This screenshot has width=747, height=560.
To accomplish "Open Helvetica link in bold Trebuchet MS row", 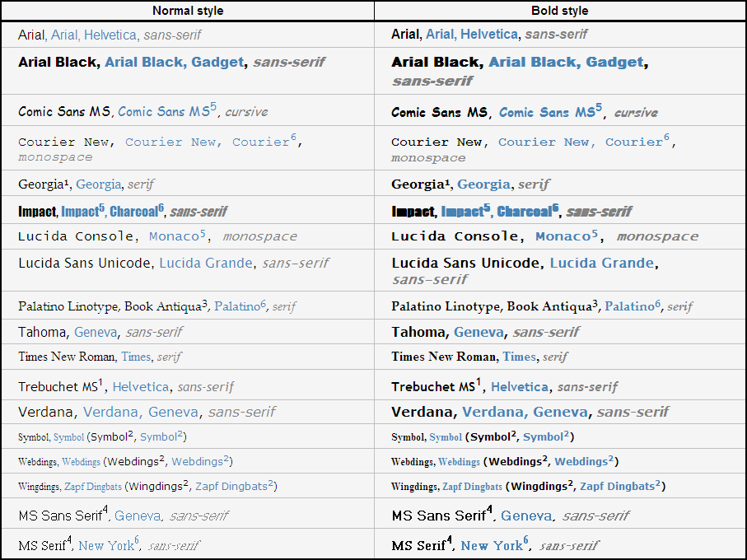I will click(x=519, y=387).
